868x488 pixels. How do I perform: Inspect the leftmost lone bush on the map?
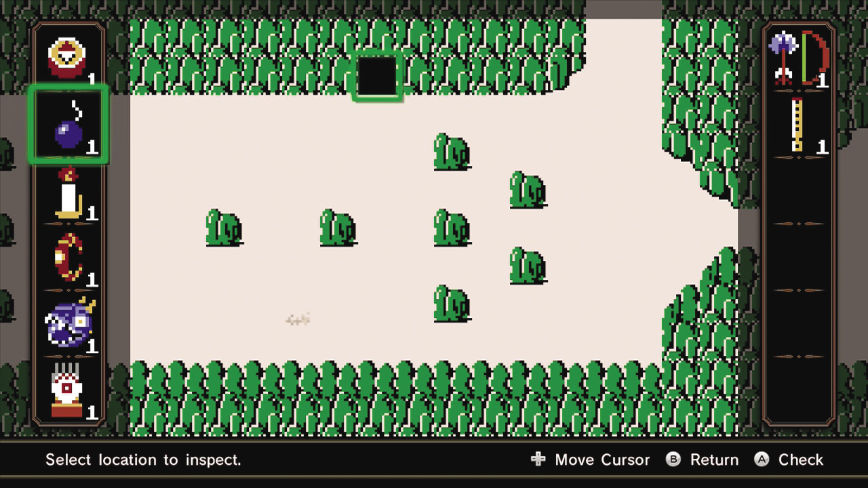(224, 228)
